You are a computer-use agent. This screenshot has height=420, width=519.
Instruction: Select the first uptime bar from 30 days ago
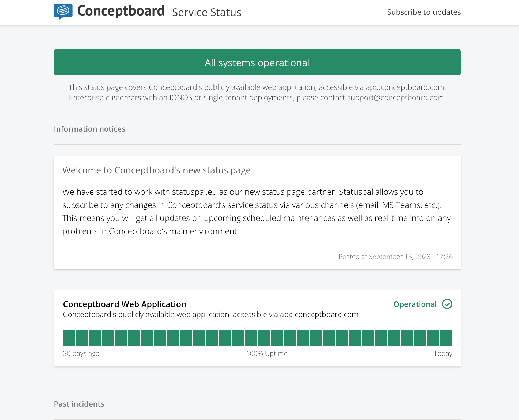[69, 338]
